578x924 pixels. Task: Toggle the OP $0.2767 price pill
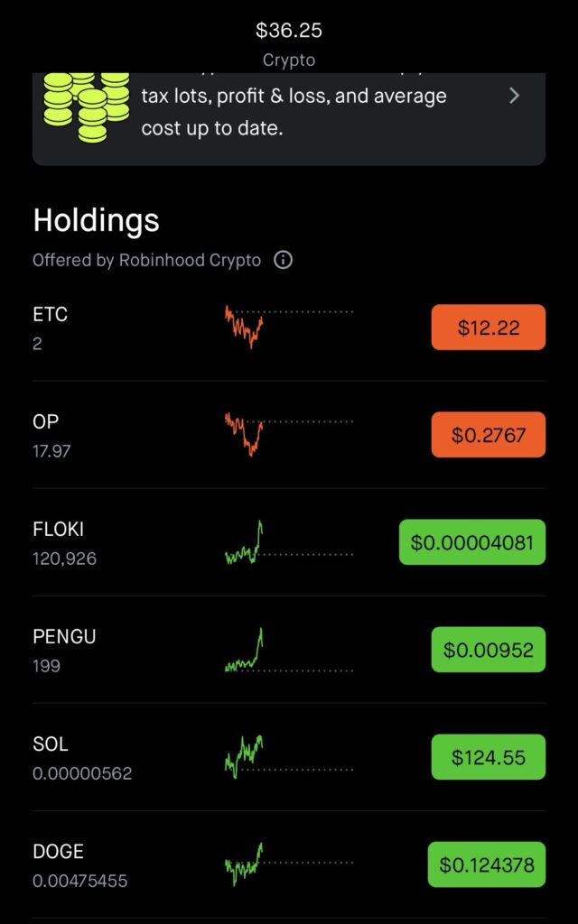click(x=488, y=435)
